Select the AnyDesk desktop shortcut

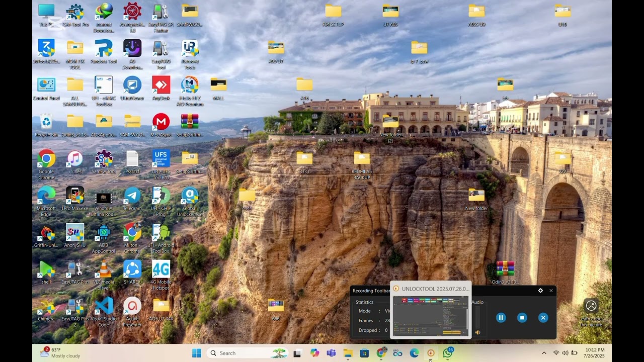point(161,88)
